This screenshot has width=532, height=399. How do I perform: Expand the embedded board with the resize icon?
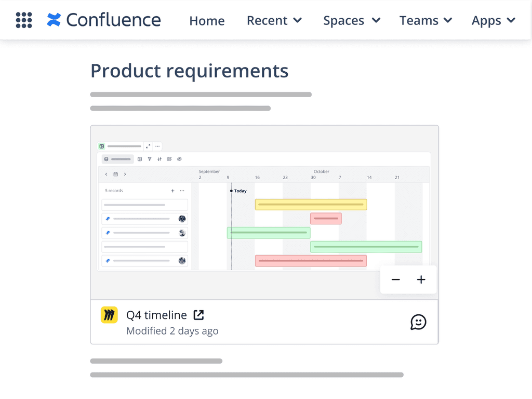tap(148, 146)
